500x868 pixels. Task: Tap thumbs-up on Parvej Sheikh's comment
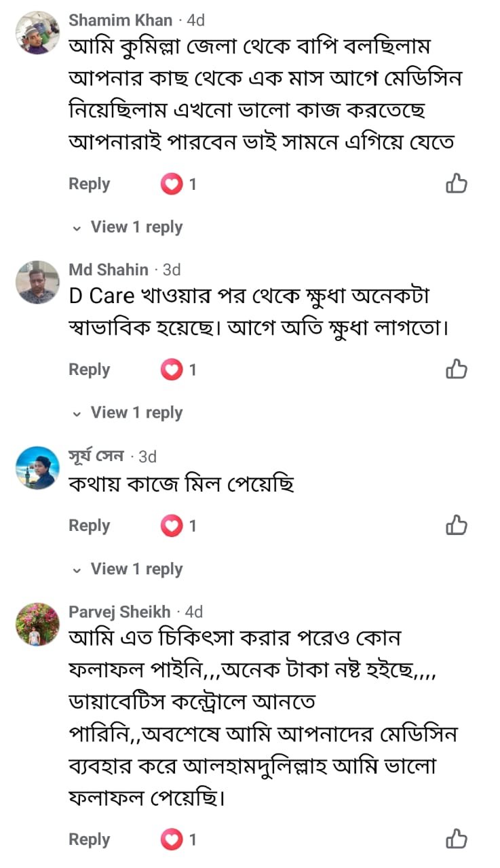(x=456, y=839)
